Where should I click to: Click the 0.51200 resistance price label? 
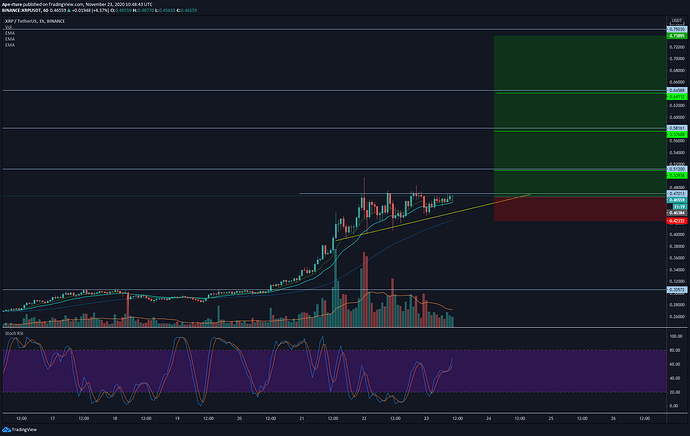coord(676,169)
